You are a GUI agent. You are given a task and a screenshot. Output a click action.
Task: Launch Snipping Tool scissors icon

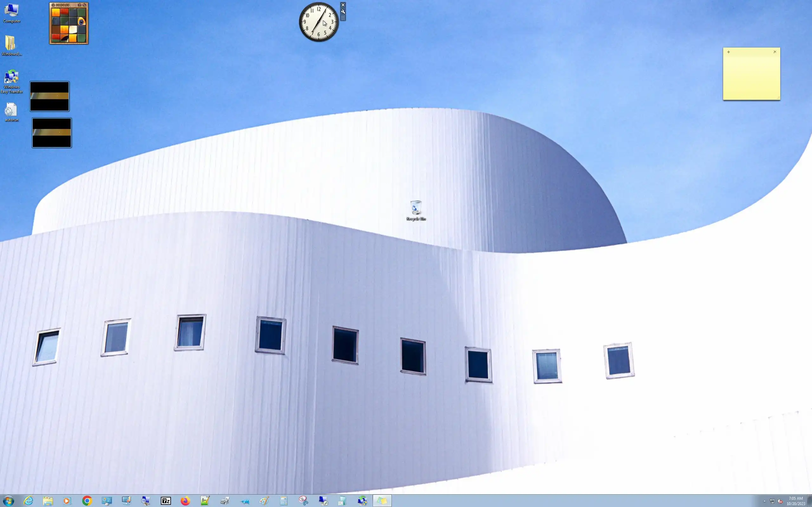[x=303, y=501]
